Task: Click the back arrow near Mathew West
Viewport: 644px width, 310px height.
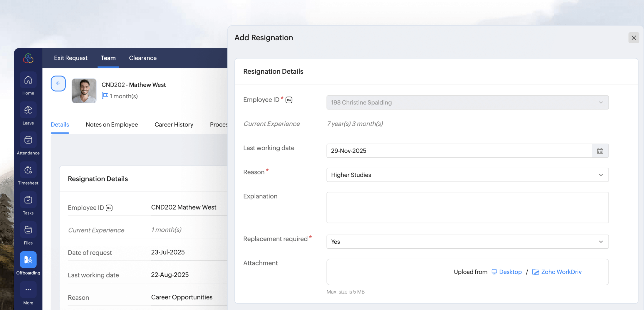Action: pos(58,83)
